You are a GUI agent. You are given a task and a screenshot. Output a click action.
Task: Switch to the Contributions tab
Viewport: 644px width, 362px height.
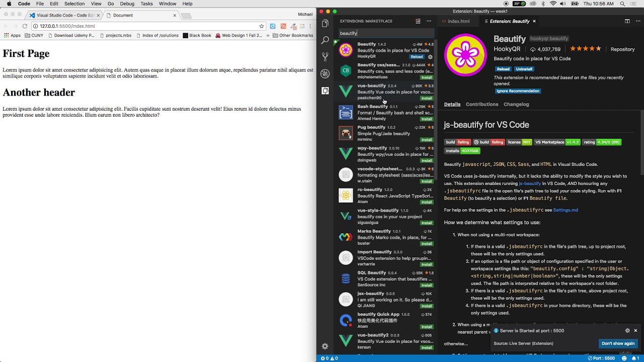coord(482,104)
